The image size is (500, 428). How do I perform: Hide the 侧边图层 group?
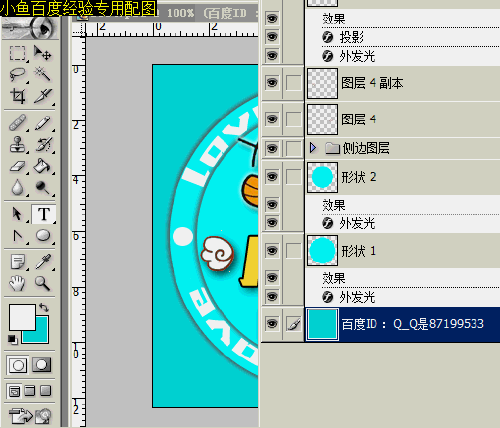(272, 148)
